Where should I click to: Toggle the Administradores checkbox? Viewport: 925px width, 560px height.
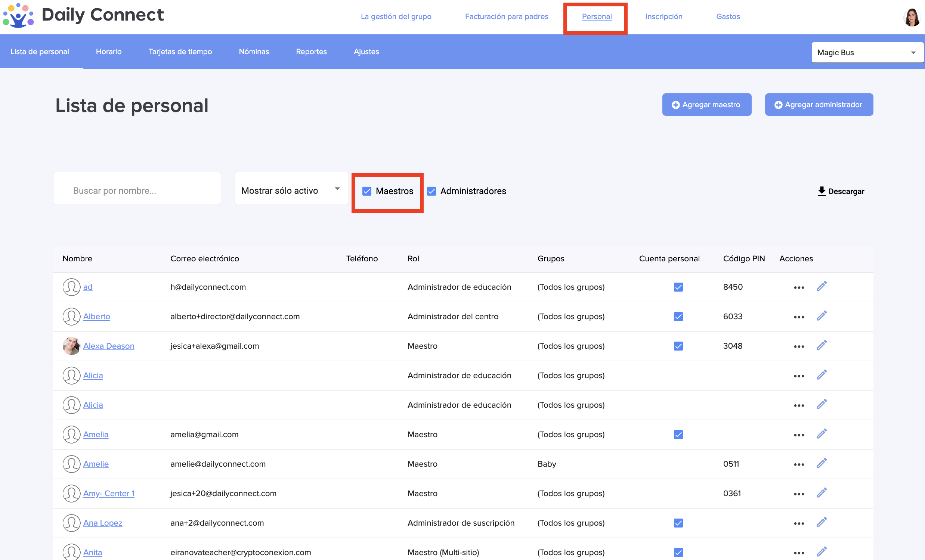[432, 191]
